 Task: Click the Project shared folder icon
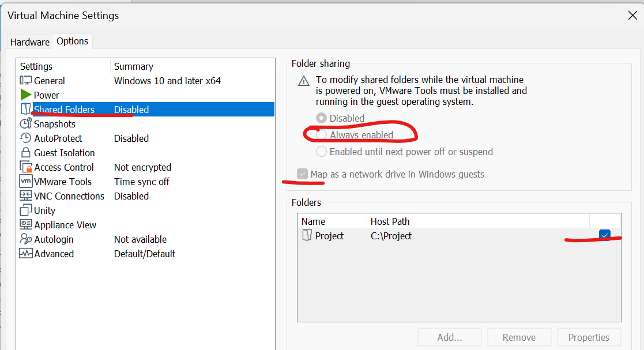click(x=307, y=235)
